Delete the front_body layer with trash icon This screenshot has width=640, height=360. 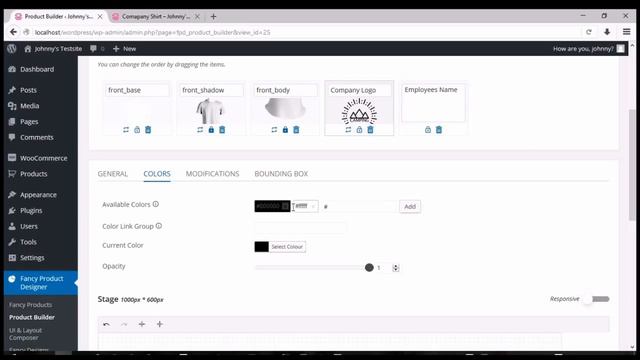tap(296, 130)
